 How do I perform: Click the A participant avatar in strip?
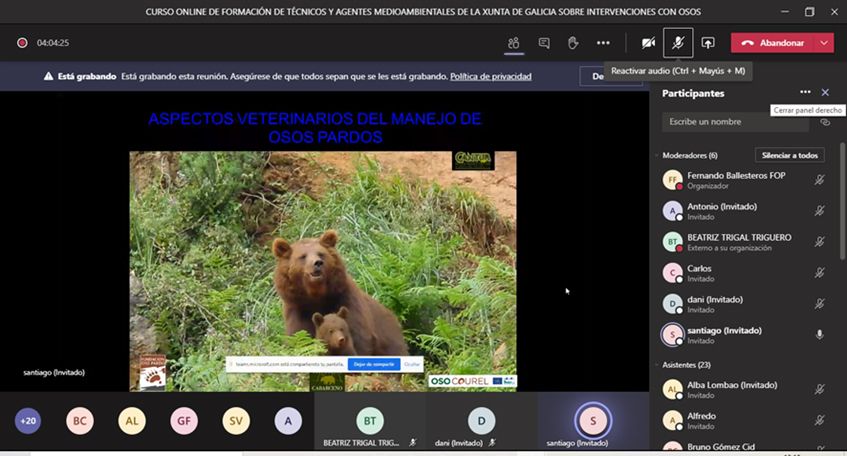pos(288,421)
